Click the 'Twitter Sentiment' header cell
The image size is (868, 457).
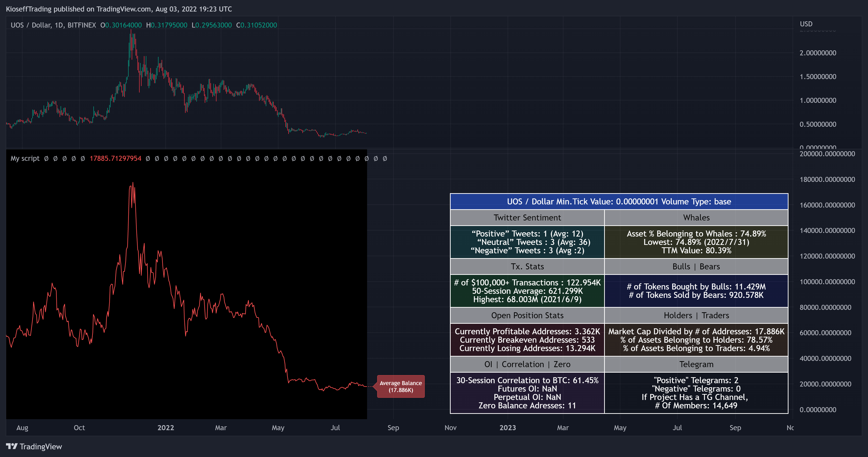[x=527, y=218]
